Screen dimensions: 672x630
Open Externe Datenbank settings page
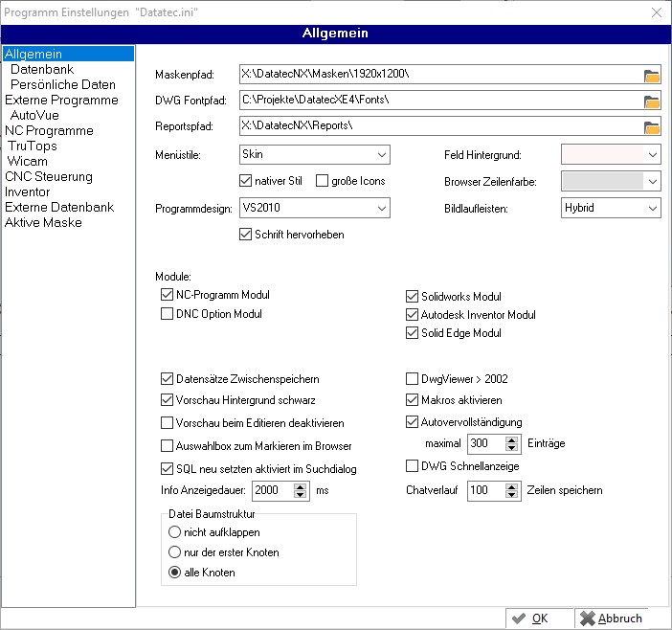(59, 207)
